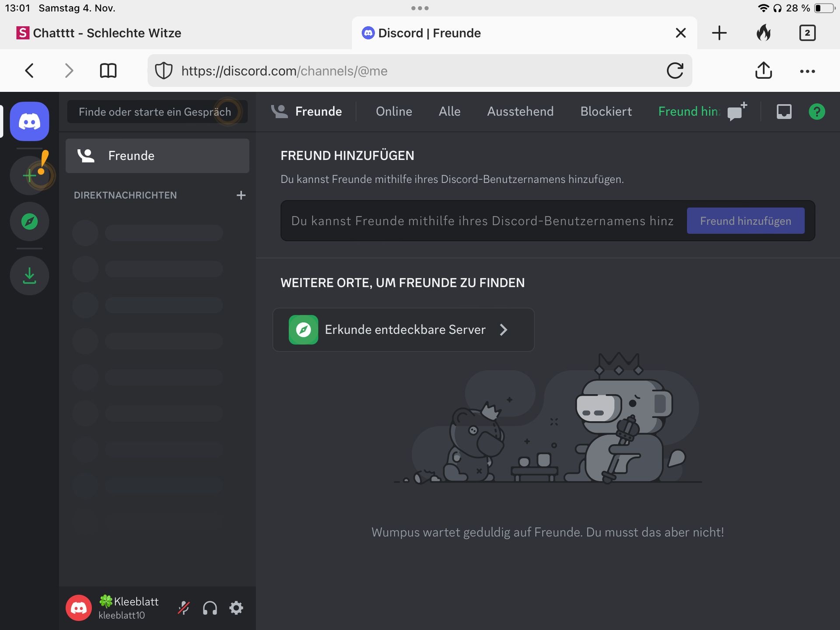Image resolution: width=840 pixels, height=630 pixels.
Task: Select the Blockiert tab
Action: (606, 112)
